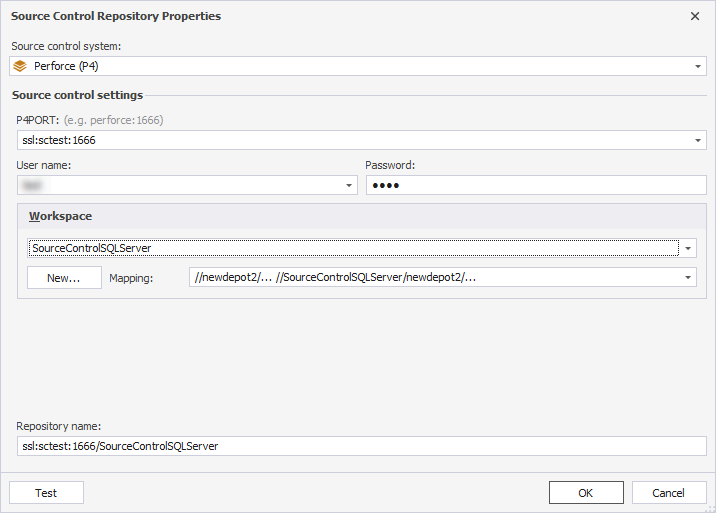Click the Cancel button

(x=669, y=493)
